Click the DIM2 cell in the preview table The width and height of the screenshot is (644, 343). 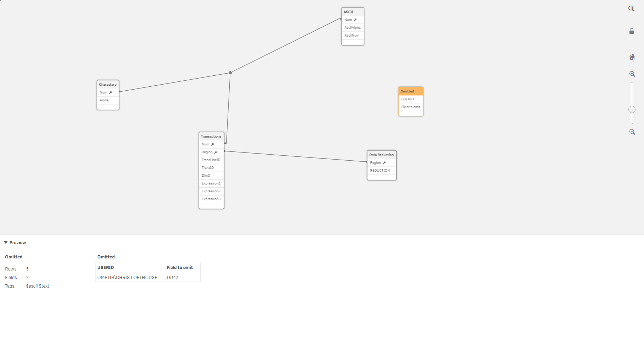tap(173, 277)
